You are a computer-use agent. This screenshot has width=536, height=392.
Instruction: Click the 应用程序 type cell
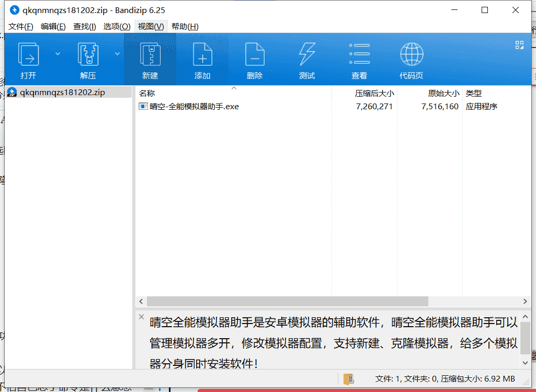[x=481, y=107]
